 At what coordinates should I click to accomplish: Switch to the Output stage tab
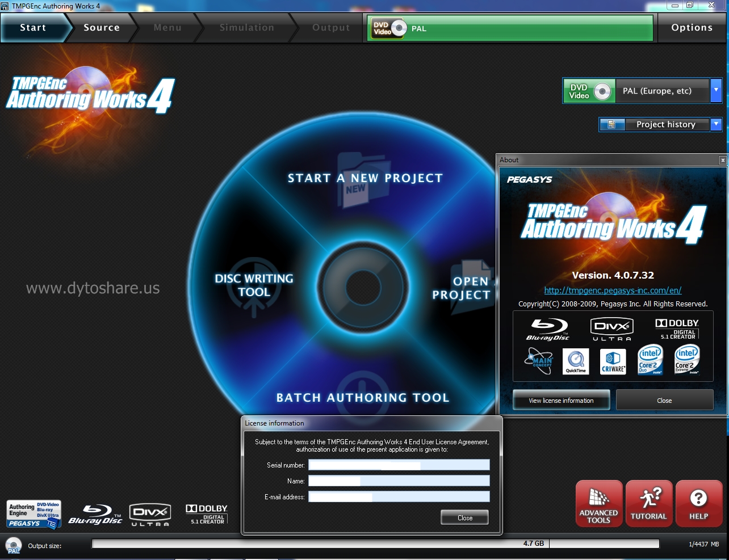331,28
